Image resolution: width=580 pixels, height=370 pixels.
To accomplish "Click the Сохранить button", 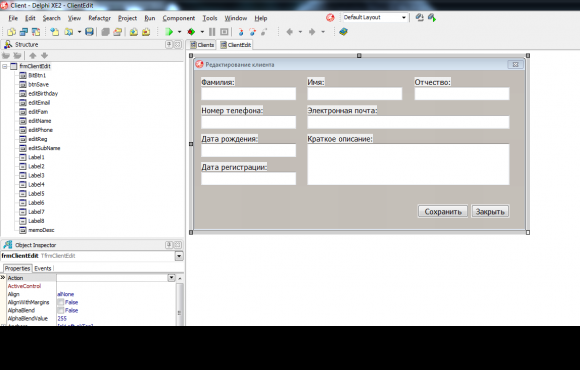I will pyautogui.click(x=443, y=212).
